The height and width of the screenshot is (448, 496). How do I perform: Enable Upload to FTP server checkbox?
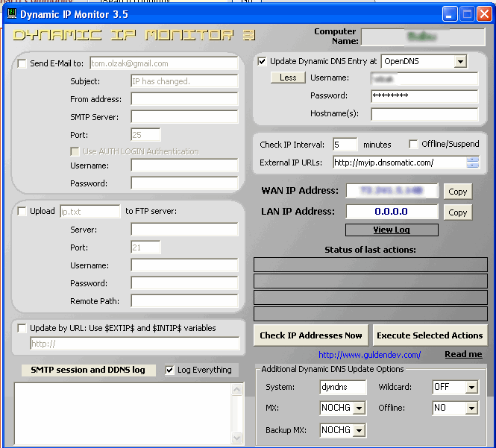pos(22,211)
